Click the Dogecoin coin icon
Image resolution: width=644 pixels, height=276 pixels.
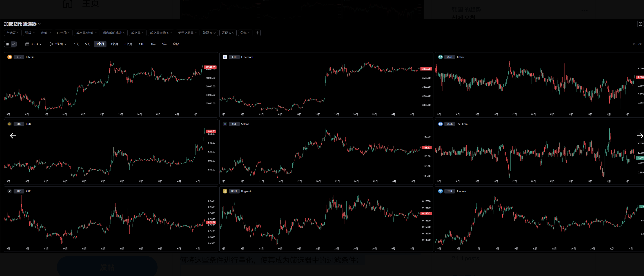coord(225,191)
